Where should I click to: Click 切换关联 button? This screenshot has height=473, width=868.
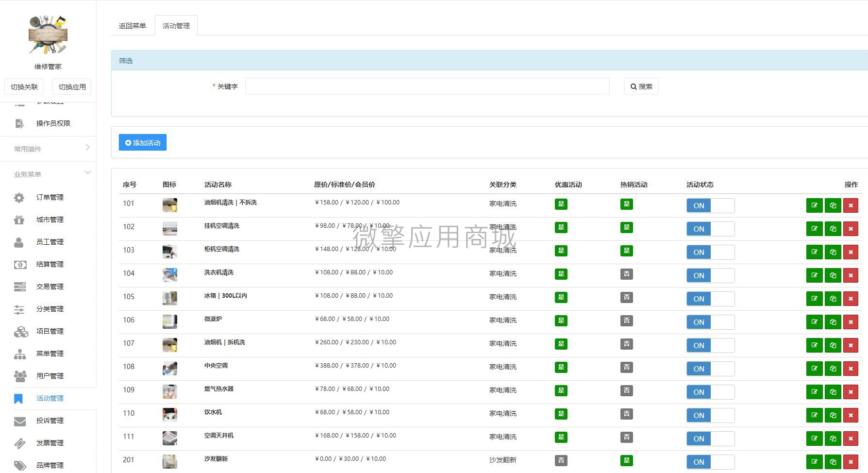click(x=24, y=86)
